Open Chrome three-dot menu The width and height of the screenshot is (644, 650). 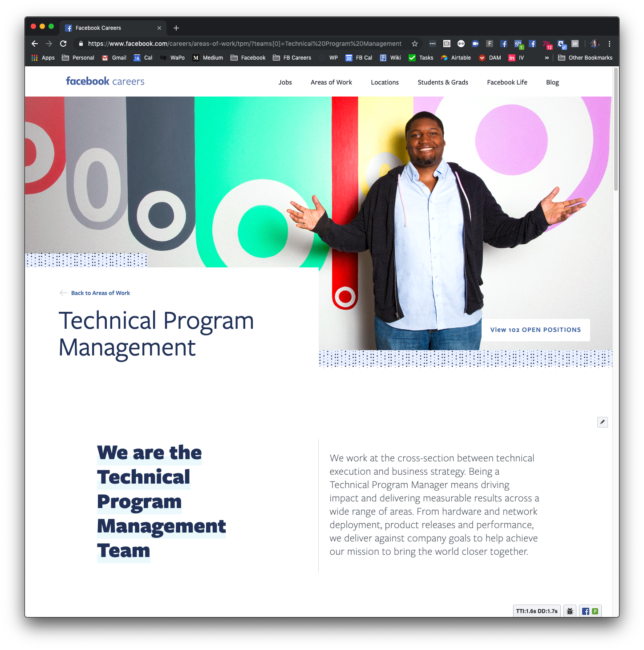click(609, 44)
